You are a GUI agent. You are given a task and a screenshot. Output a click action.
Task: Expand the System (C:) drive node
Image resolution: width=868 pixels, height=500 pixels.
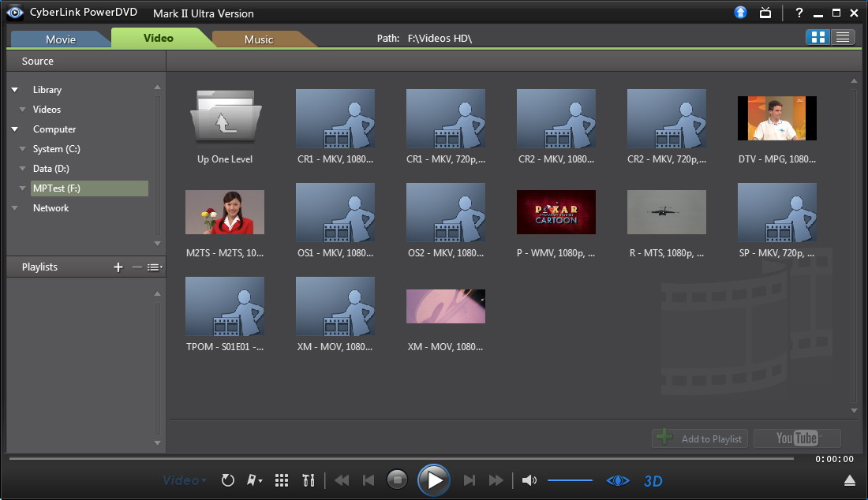coord(23,149)
